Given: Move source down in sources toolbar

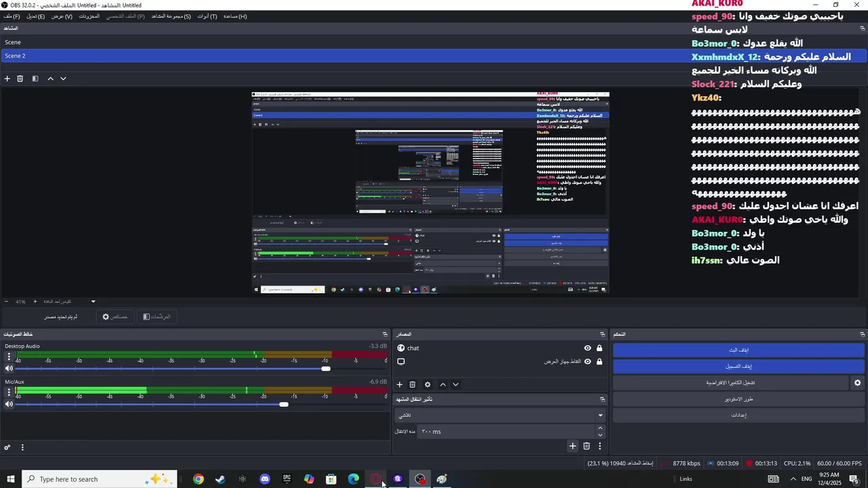Looking at the screenshot, I should (456, 384).
